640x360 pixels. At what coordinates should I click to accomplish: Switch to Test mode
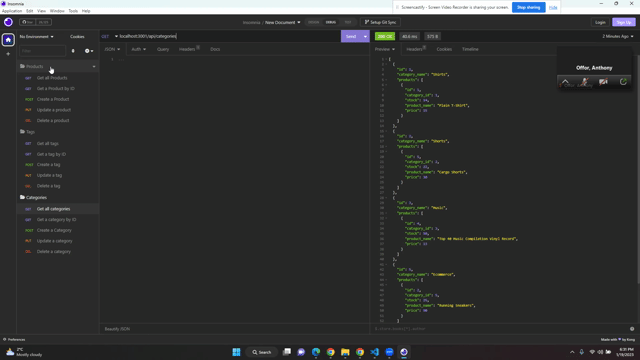(348, 22)
